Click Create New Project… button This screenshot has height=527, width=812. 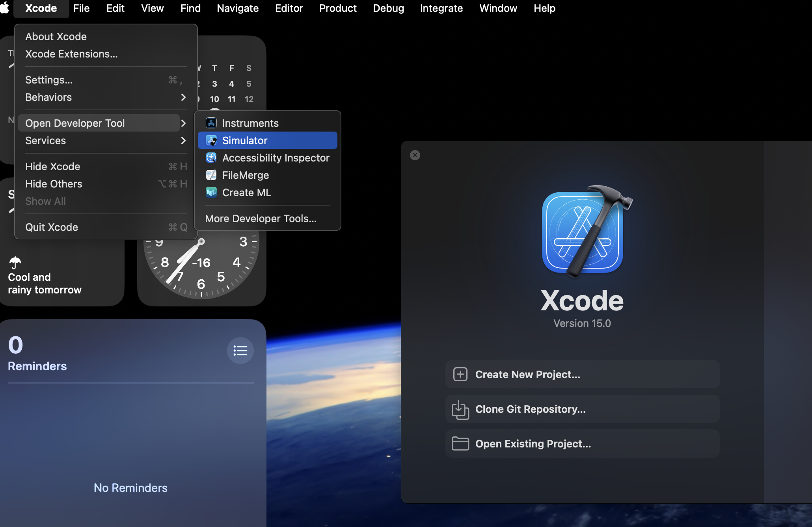tap(582, 374)
